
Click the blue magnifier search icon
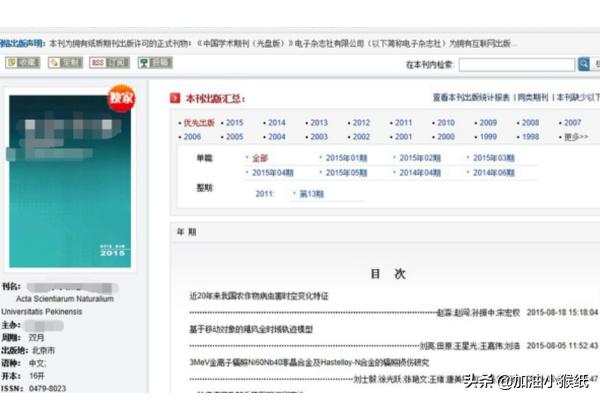click(584, 64)
